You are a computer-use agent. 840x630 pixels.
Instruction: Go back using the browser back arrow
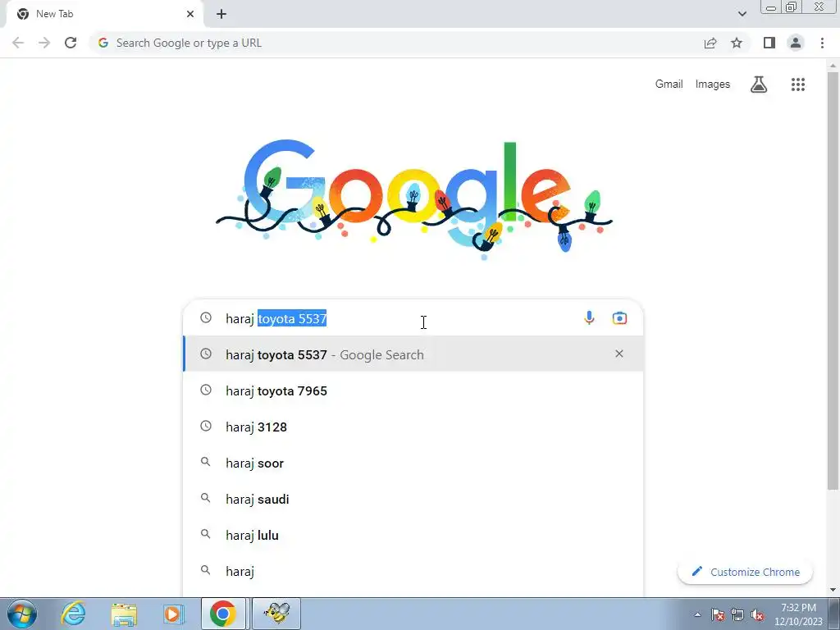[18, 43]
